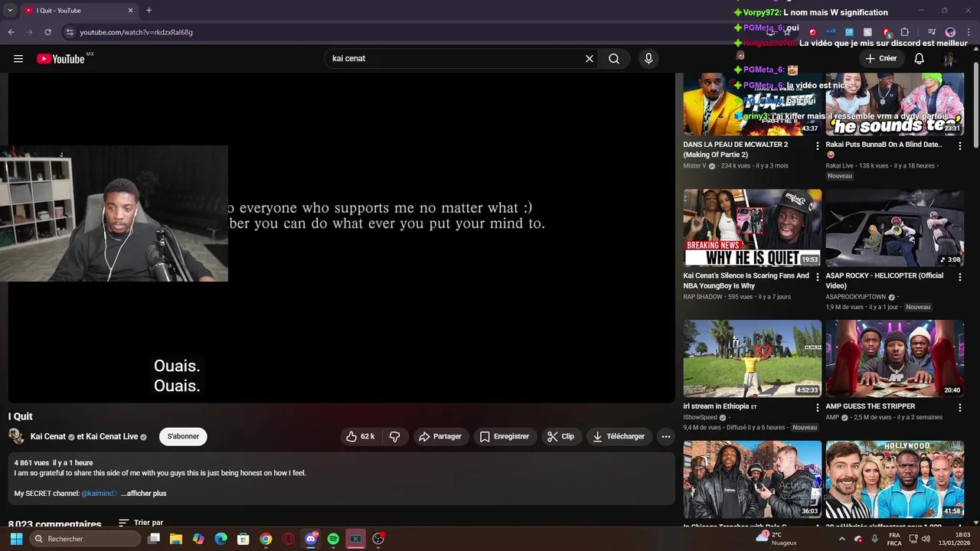
Task: Open 'irl stream in Ethiopia' thumbnail
Action: tap(752, 358)
